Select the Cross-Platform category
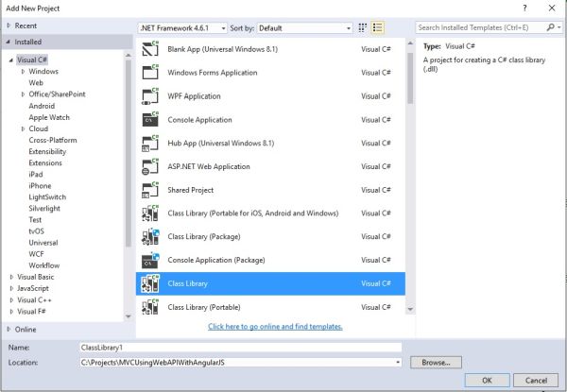 (52, 140)
